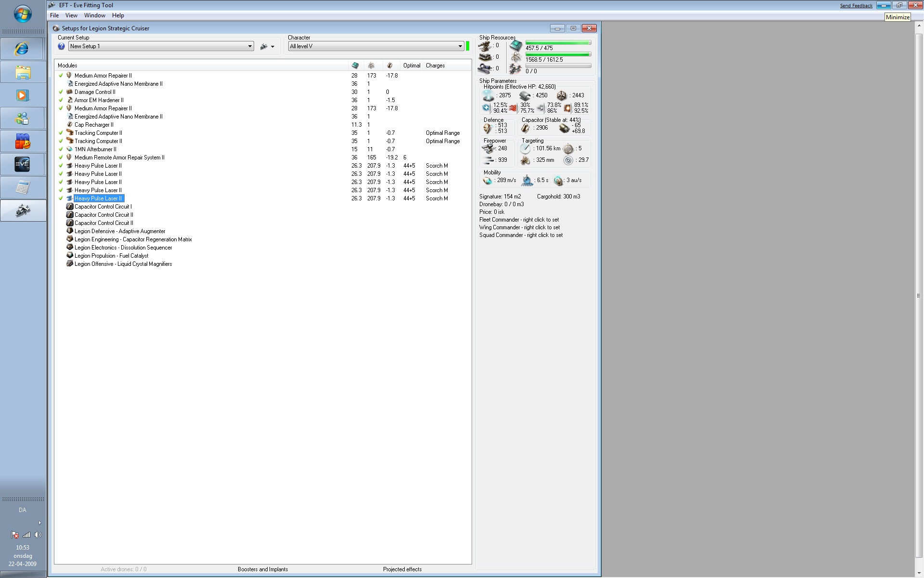924x578 pixels.
Task: Open the Window menu
Action: point(94,15)
